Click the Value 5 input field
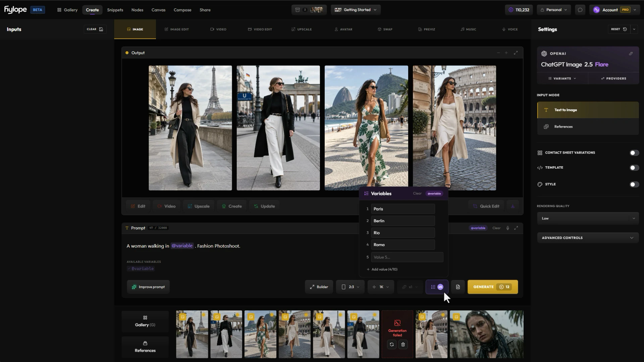Image resolution: width=644 pixels, height=362 pixels. tap(407, 257)
